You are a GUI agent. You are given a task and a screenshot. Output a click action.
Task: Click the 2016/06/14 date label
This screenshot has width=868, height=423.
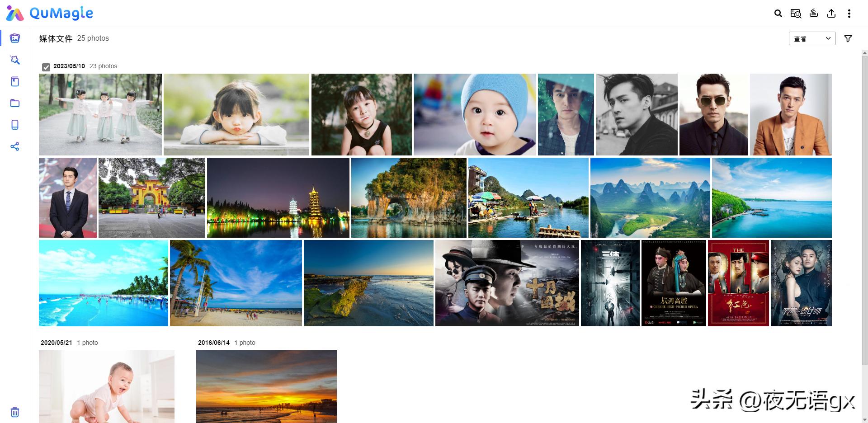[x=214, y=343]
